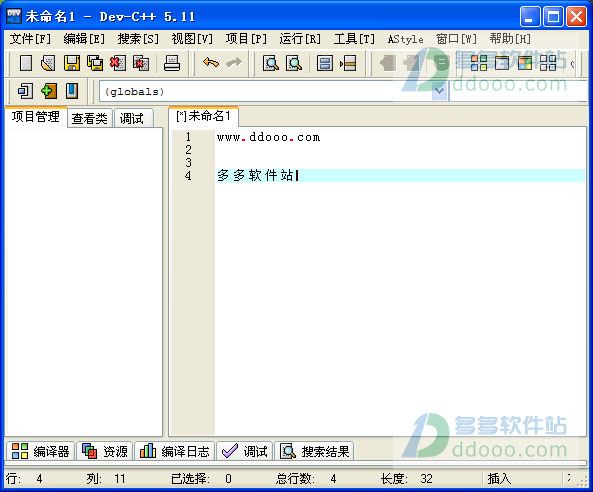The width and height of the screenshot is (593, 492).
Task: Click the function list combo box
Action: [518, 91]
